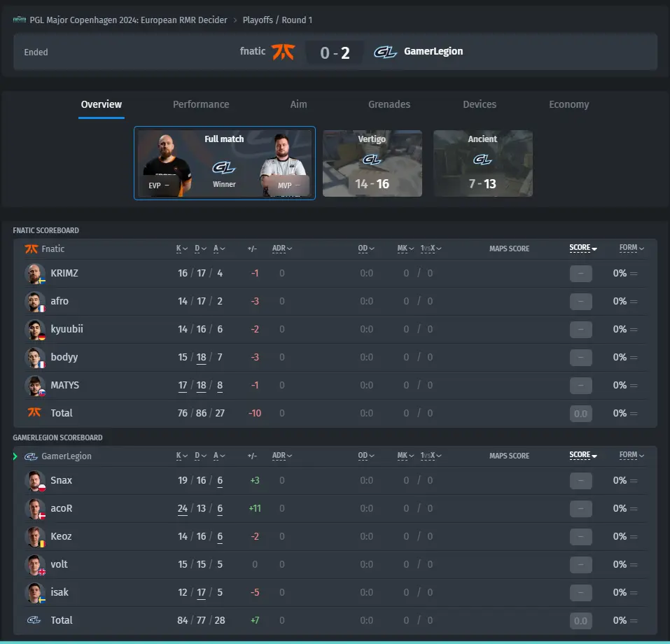Sort Fnatic scoreboard by A column
Screen dimensions: 670x644
coord(219,248)
